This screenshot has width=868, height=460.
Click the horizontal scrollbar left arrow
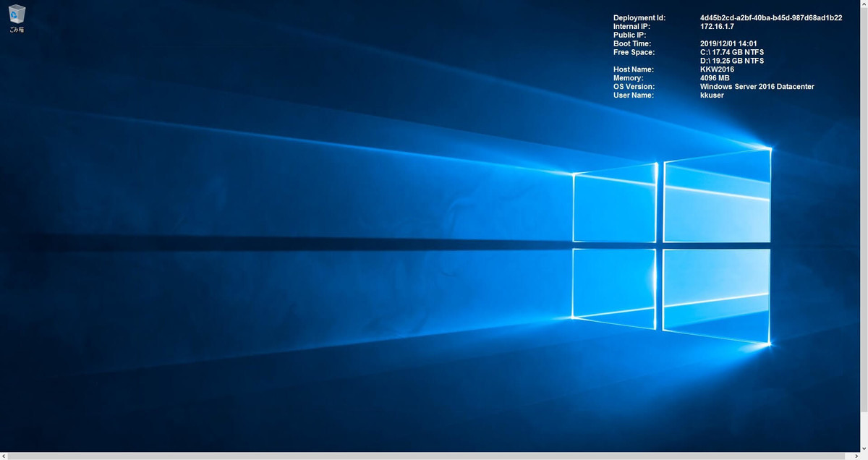(4, 456)
